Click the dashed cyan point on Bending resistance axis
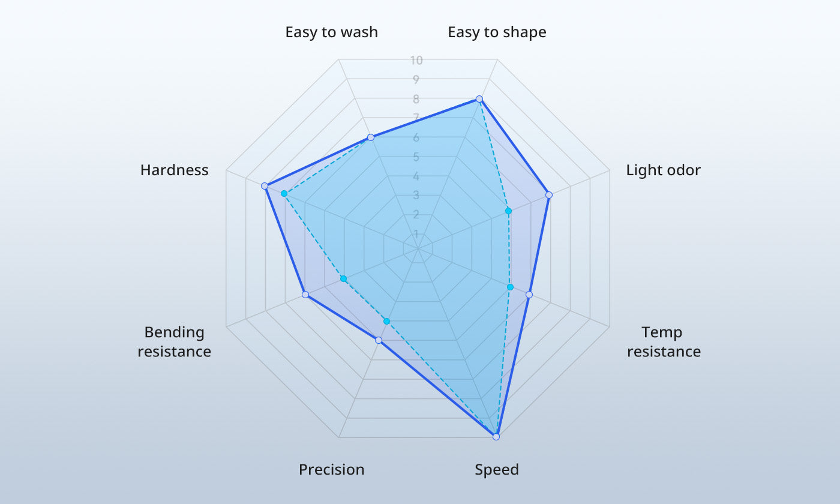 tap(344, 279)
